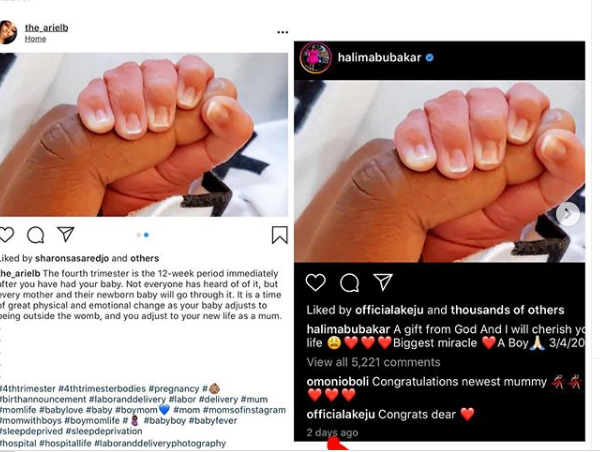The image size is (600, 452).
Task: Share halimabubakar post via paper plane icon
Action: [383, 282]
